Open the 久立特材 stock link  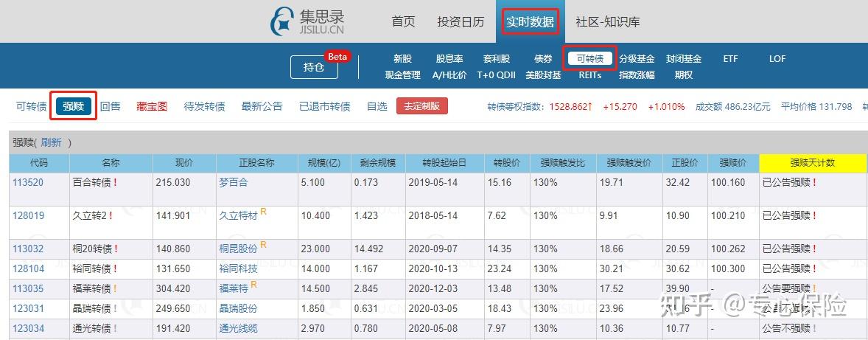click(238, 215)
